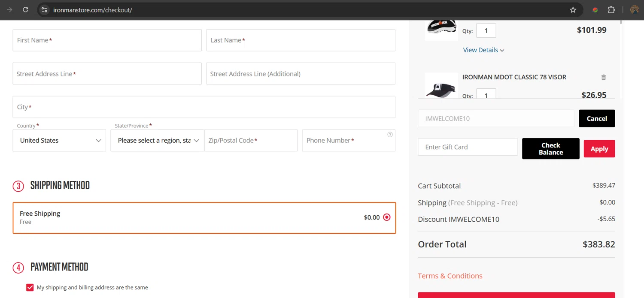
Task: Click the browser address bar URL
Action: tap(93, 10)
